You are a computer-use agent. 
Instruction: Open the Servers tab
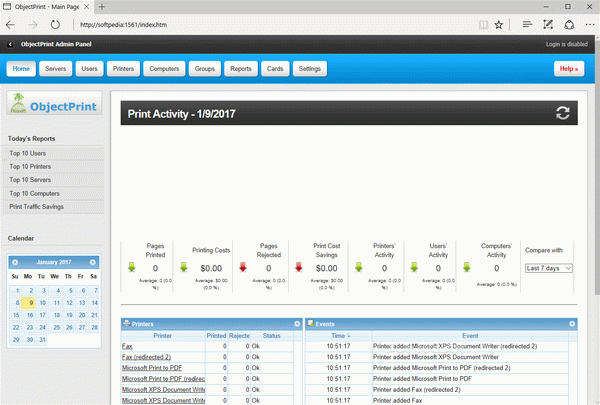tap(55, 69)
